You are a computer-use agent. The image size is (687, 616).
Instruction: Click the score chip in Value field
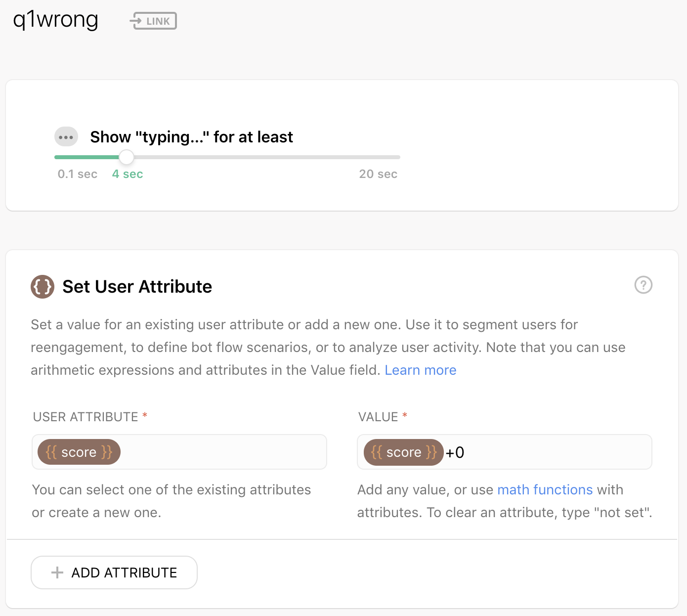(x=404, y=452)
